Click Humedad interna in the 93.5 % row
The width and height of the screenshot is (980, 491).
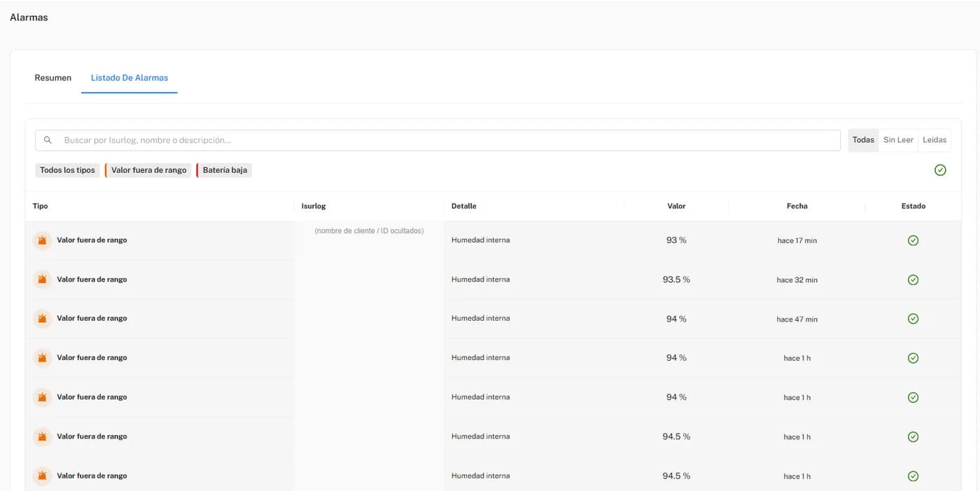(x=480, y=279)
